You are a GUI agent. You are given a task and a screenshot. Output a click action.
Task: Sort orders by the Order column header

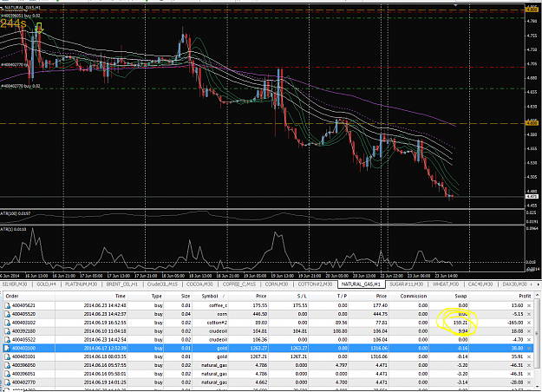click(x=29, y=297)
